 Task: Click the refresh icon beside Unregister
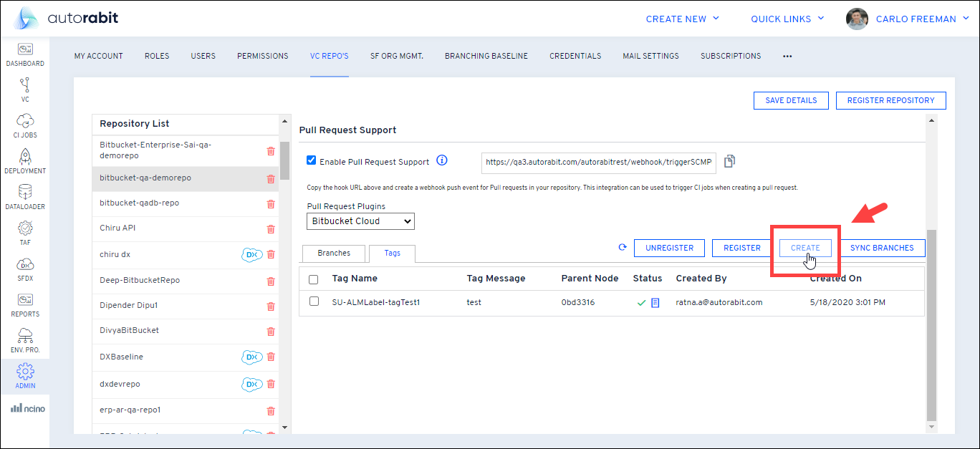point(623,248)
